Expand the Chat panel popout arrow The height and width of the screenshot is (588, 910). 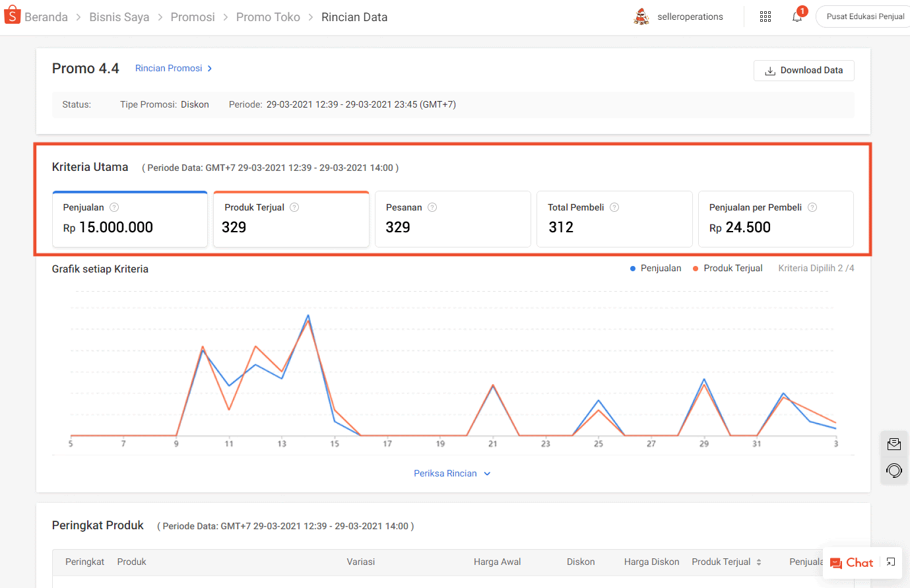(x=891, y=562)
